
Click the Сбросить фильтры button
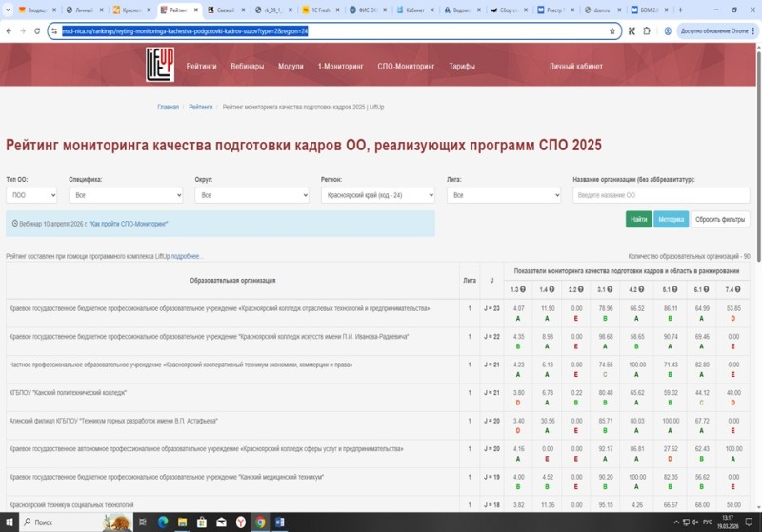click(x=720, y=220)
